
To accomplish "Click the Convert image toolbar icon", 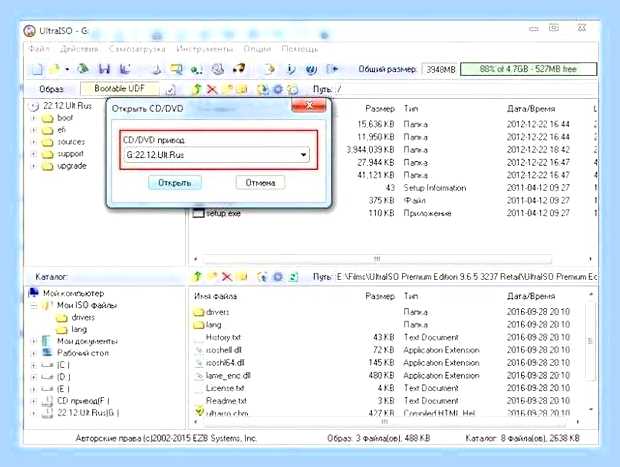I will tap(196, 70).
